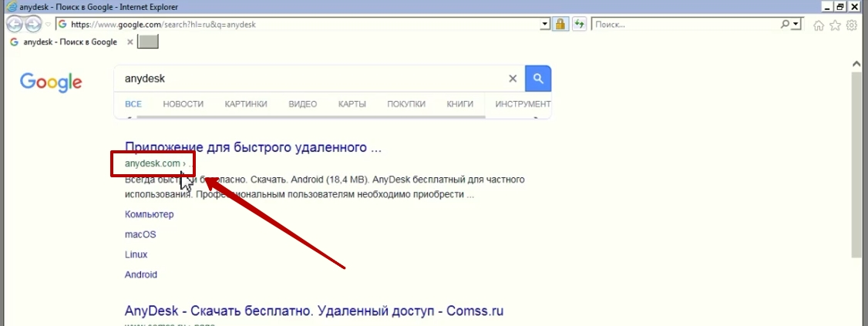Viewport: 868px width, 326px height.
Task: Open the 'Приложение для быстрого удаленного' result
Action: [x=253, y=148]
